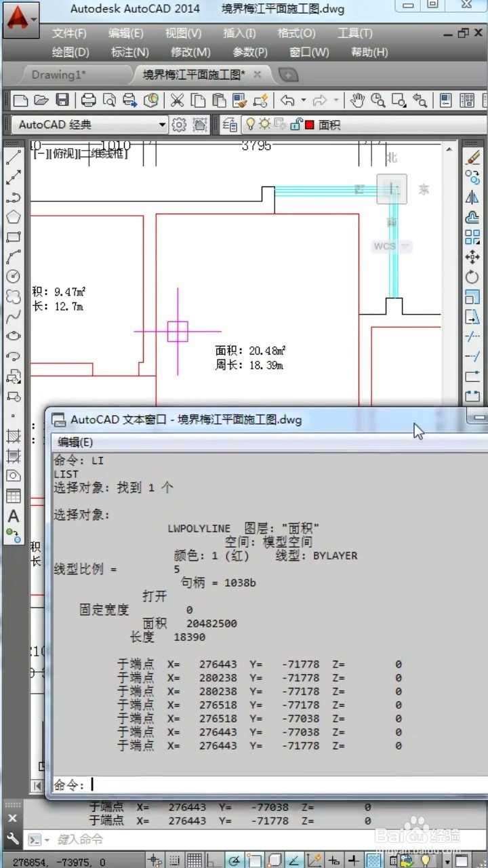Screen dimensions: 488x868
Task: Select the Pan hand tool
Action: 357,100
